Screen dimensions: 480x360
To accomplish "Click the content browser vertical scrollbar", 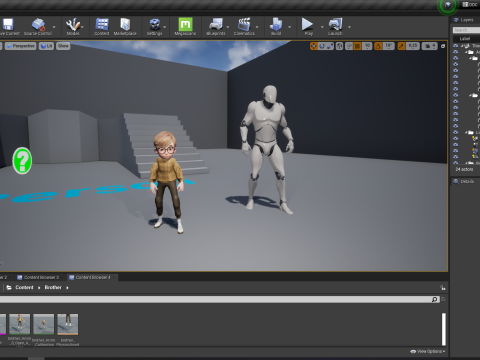I will pyautogui.click(x=444, y=329).
